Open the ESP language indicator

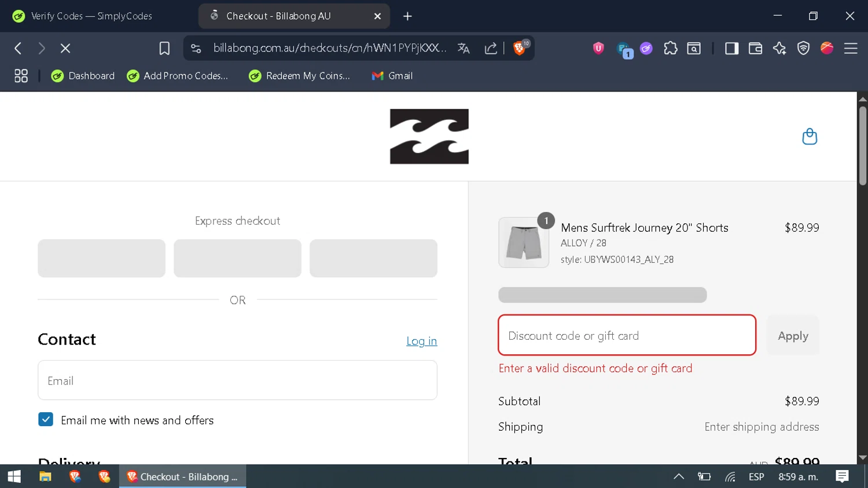click(756, 477)
